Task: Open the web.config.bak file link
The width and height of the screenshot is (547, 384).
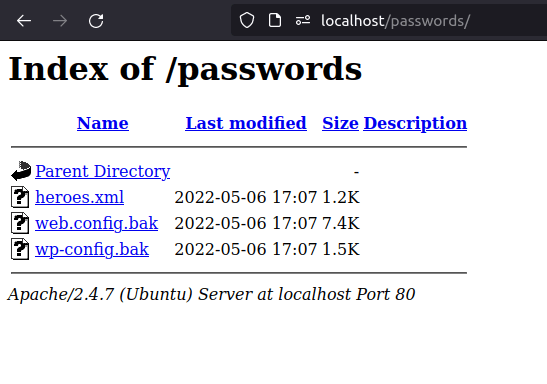Action: pyautogui.click(x=97, y=224)
